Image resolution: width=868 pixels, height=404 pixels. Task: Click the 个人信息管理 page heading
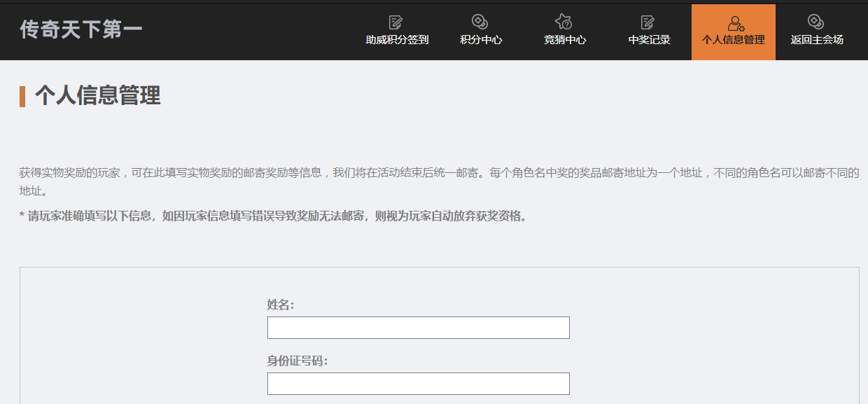click(x=98, y=95)
